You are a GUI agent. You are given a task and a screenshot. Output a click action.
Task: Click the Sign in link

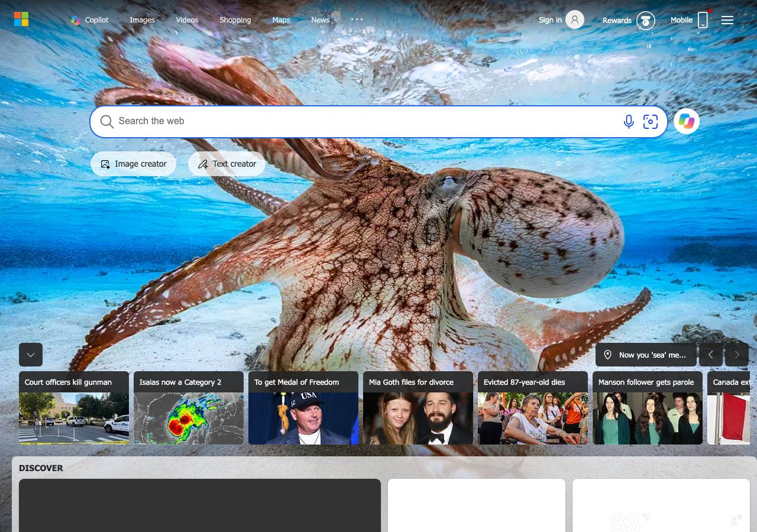coord(550,20)
